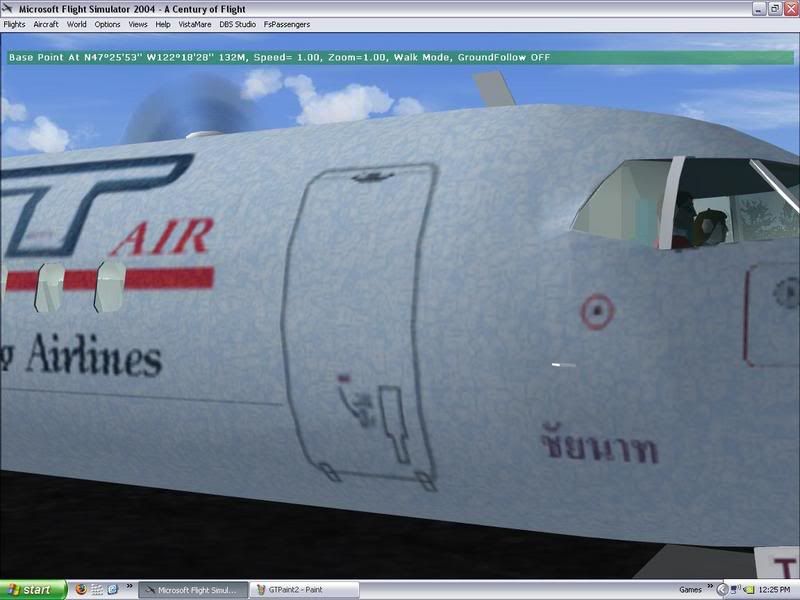Open the FsPassengers menu
Screen dimensions: 800x600
tap(286, 23)
